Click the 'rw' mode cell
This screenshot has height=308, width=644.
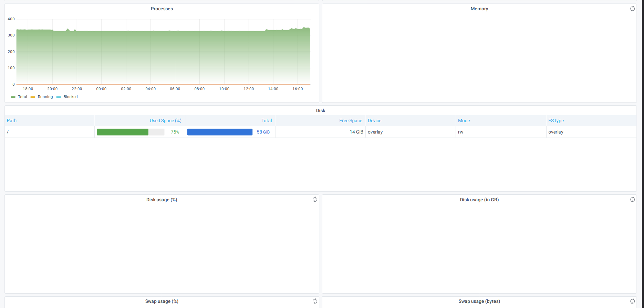(x=501, y=132)
